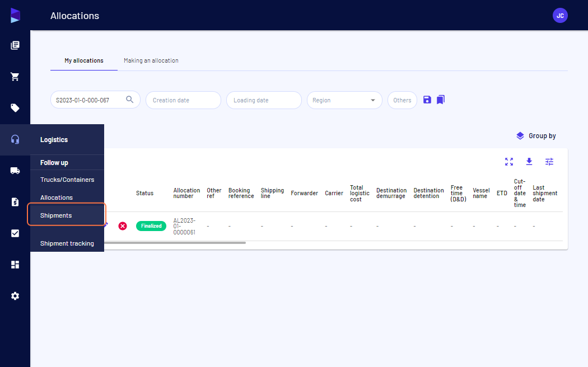Viewport: 588px width, 367px height.
Task: Sort by Destination demurrage column header
Action: click(391, 193)
